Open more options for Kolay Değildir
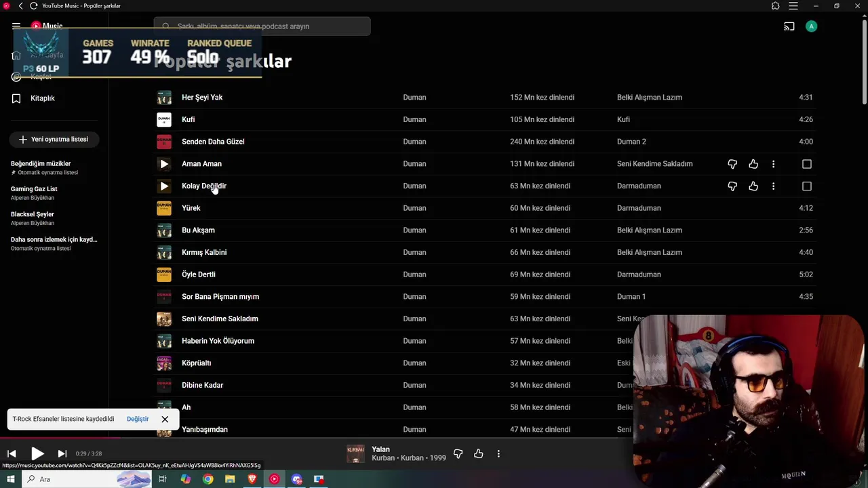Screen dimensions: 868x488 pyautogui.click(x=773, y=186)
